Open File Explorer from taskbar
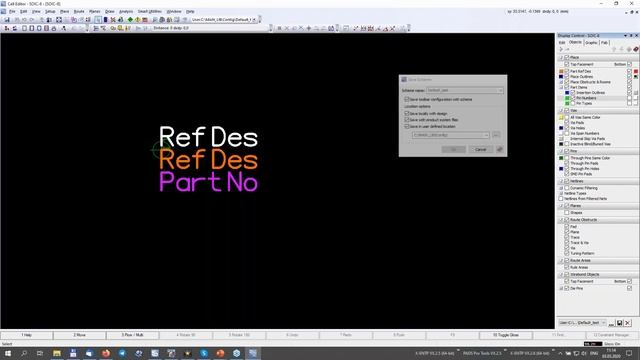Viewport: 640px width, 360px height. pos(57,353)
